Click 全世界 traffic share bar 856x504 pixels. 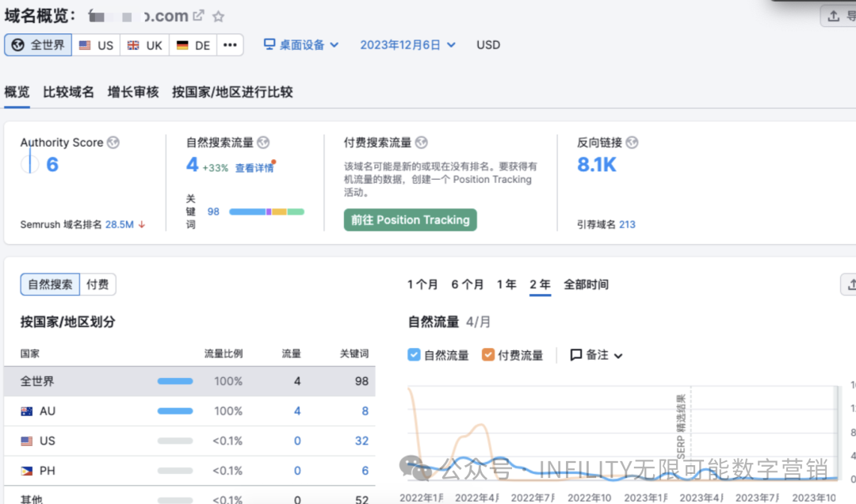pyautogui.click(x=175, y=381)
